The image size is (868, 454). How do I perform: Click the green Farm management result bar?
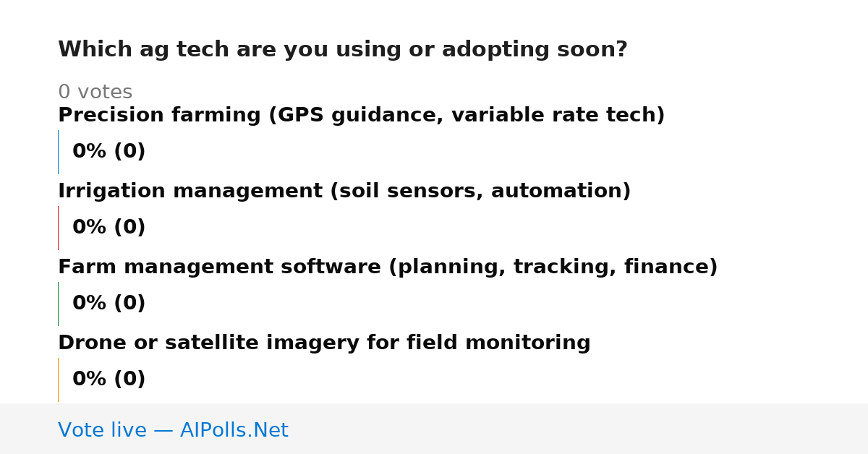[58, 304]
